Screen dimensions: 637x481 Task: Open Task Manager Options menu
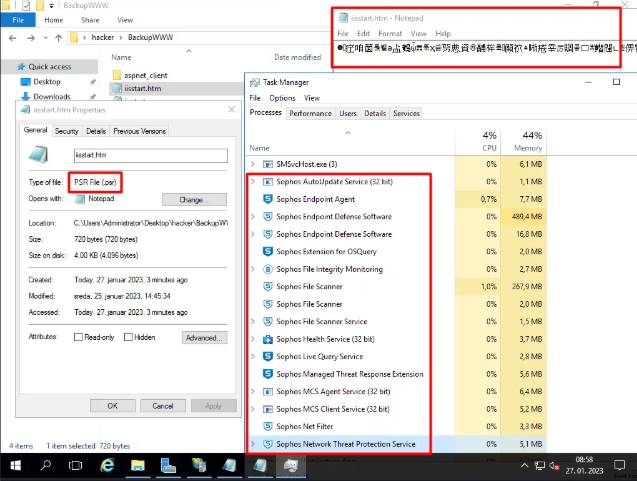282,98
